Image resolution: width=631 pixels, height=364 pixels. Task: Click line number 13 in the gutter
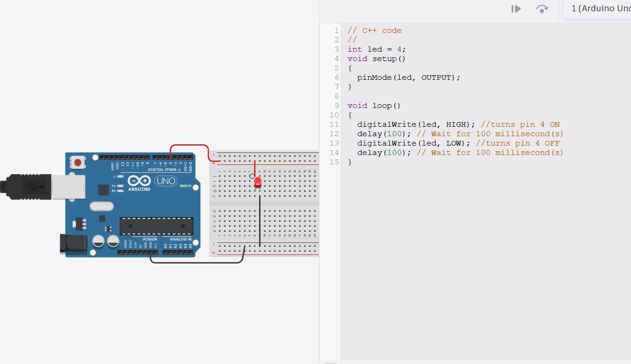point(334,143)
